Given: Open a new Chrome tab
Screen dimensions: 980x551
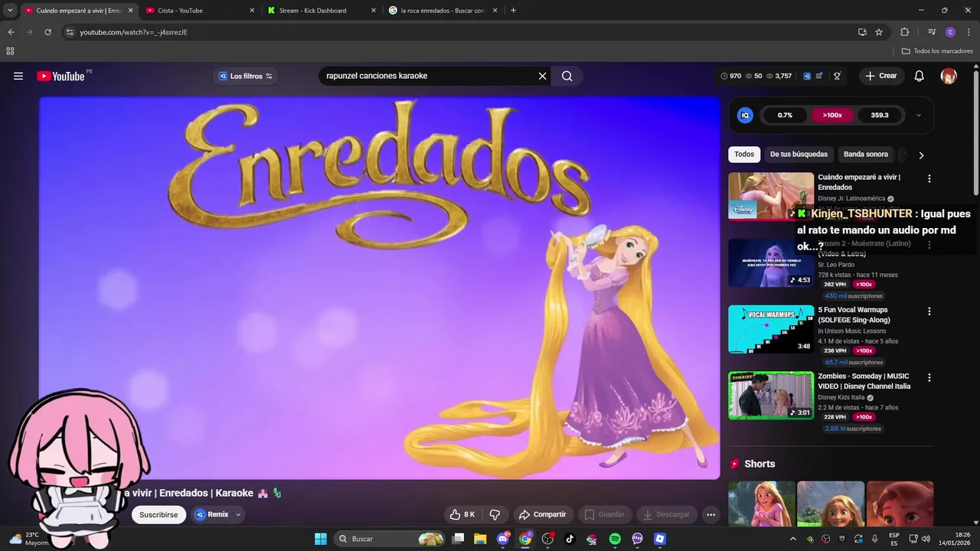Looking at the screenshot, I should [x=513, y=10].
